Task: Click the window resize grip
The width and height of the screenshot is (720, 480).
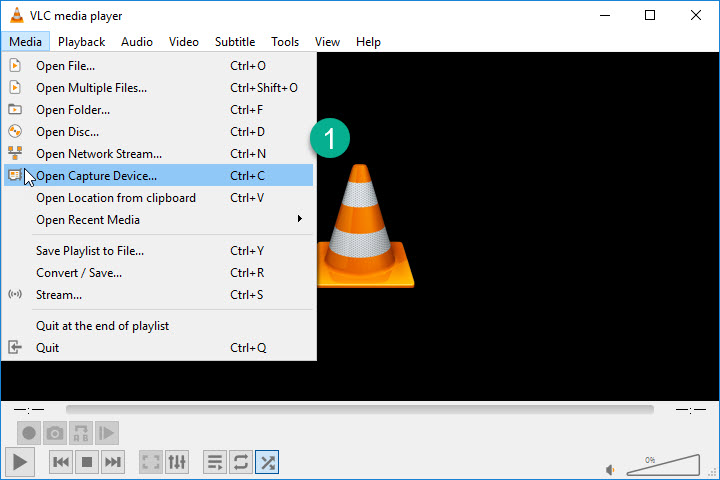Action: (x=713, y=472)
